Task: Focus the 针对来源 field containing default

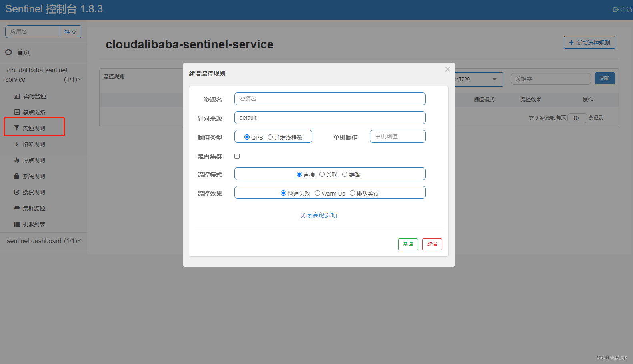Action: click(x=330, y=118)
